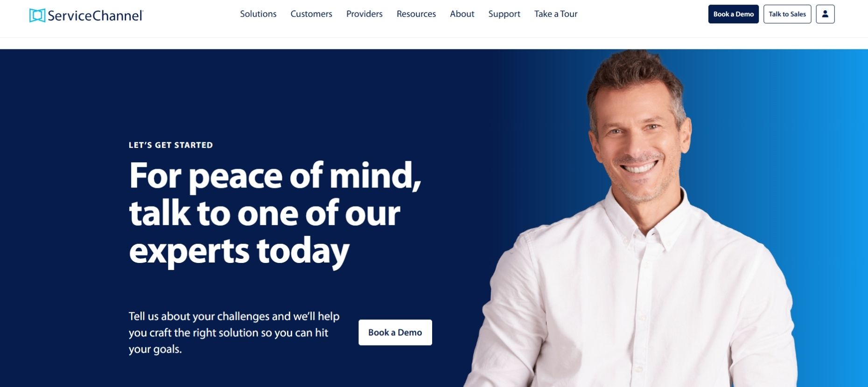Click the smiling man's photo
Screen dimensions: 868x387
pos(635,219)
